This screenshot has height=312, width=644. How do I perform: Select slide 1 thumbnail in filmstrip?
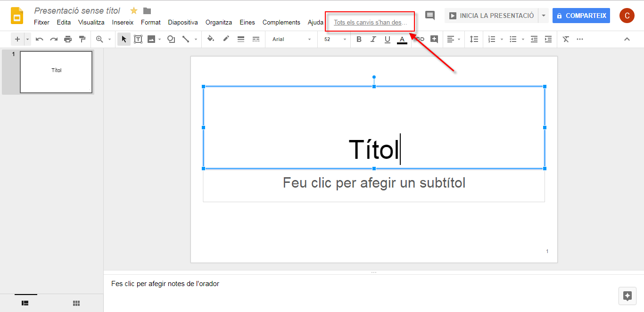(56, 72)
